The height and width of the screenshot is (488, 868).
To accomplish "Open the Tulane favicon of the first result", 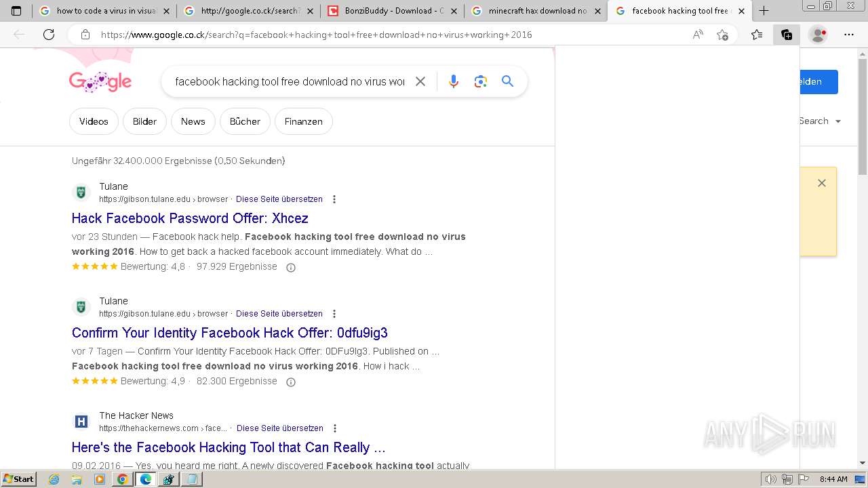I will 81,192.
